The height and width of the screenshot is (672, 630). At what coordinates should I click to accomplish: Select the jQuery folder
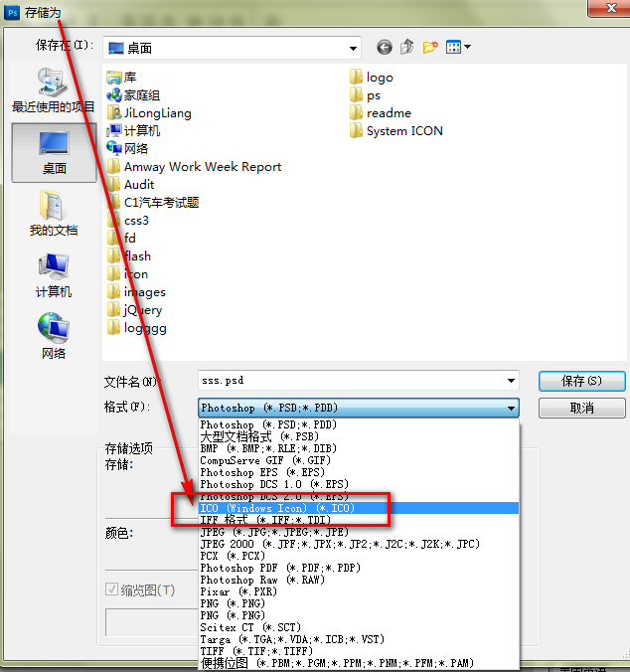[x=134, y=310]
